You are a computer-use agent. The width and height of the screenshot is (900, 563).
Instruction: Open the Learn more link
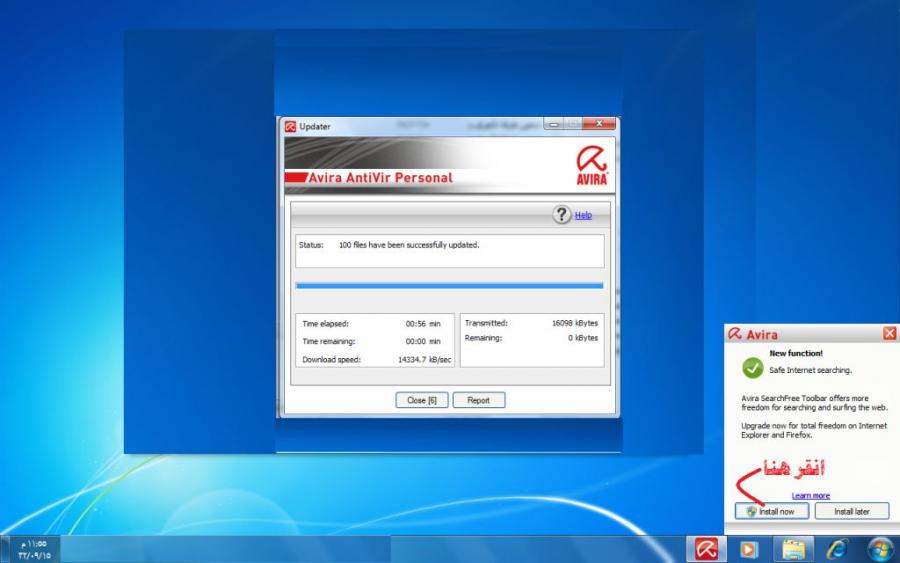click(810, 495)
